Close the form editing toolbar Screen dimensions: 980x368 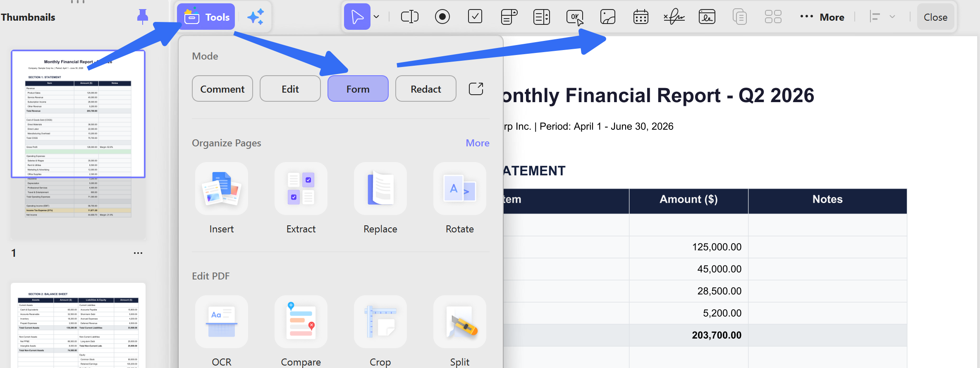pyautogui.click(x=935, y=17)
